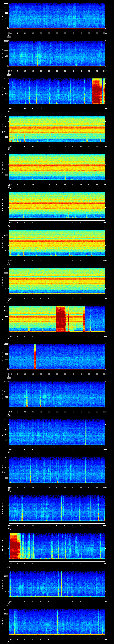
Task: Click the 35:00 end time label
Action: [105, 488]
